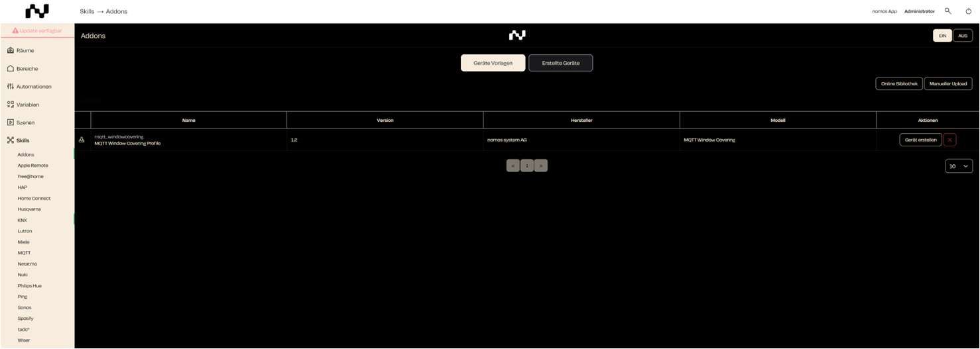Click the nomos logo in top-left corner
Screen dimensions: 980x349
(x=36, y=11)
